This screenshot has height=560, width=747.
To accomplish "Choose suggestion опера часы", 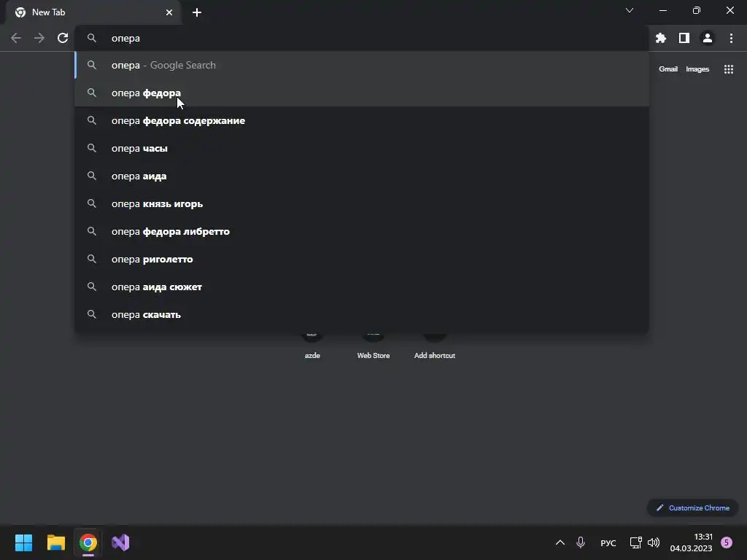I will click(362, 148).
